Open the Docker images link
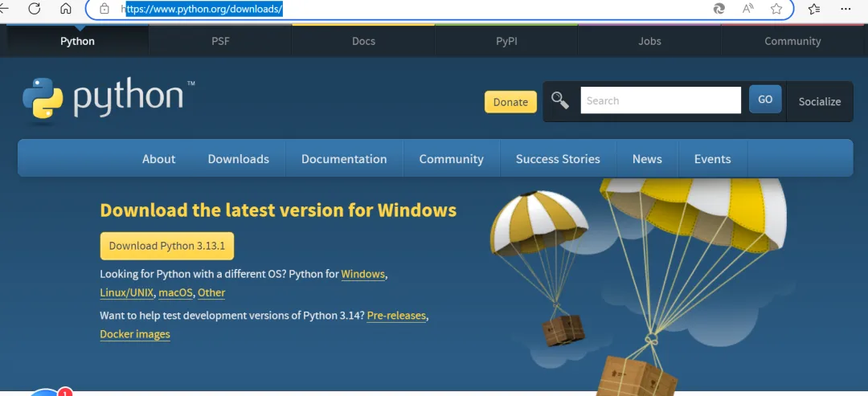Screen dimensions: 868x396 135,334
